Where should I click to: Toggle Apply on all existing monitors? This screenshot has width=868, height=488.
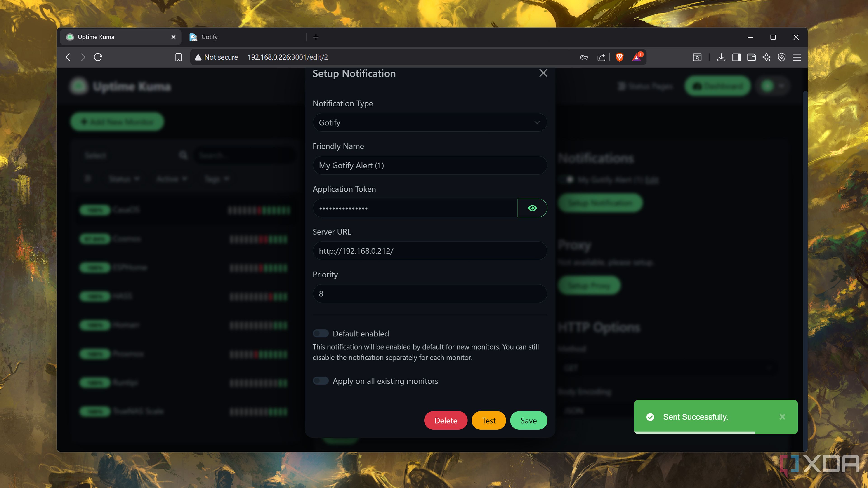coord(321,380)
